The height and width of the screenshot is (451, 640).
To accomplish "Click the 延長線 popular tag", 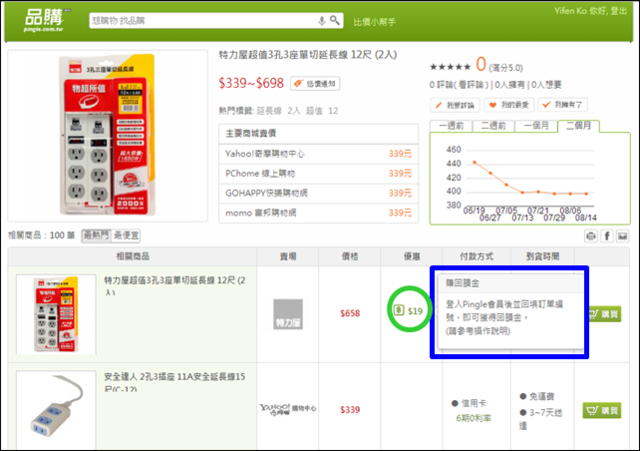I will (269, 111).
